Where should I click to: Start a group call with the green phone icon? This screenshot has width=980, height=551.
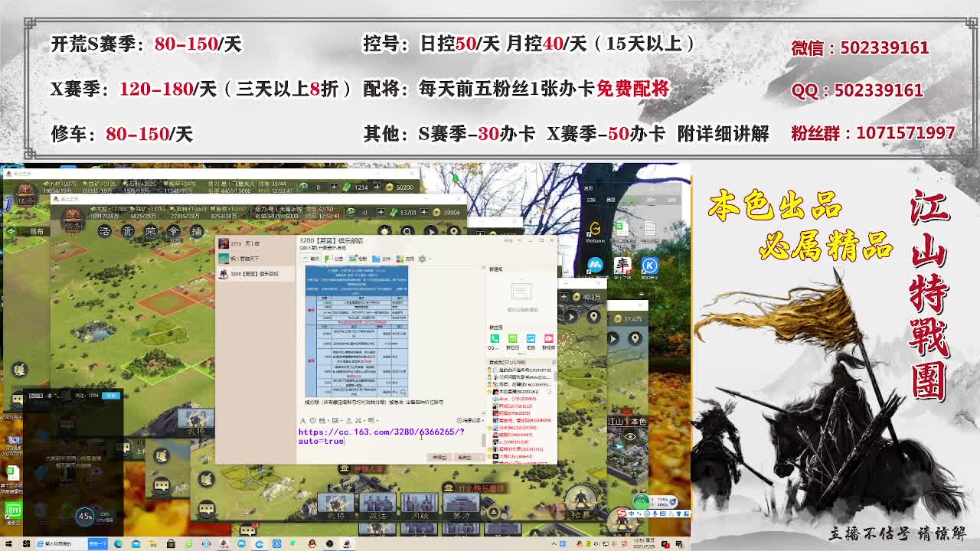495,338
